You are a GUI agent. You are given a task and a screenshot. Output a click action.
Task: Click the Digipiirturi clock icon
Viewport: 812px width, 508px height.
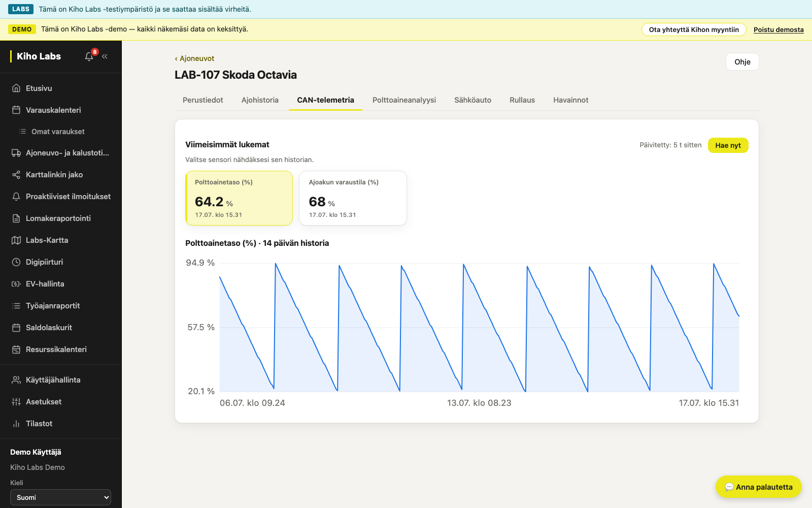coord(16,262)
